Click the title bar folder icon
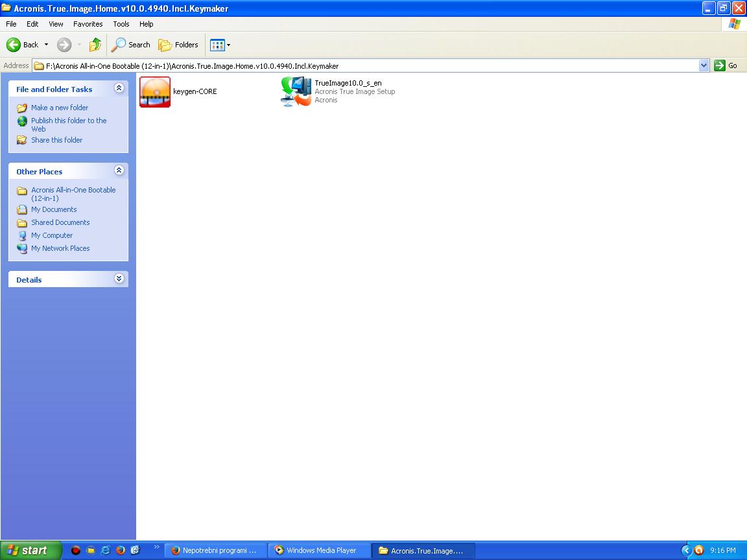747x560 pixels. tap(6, 8)
